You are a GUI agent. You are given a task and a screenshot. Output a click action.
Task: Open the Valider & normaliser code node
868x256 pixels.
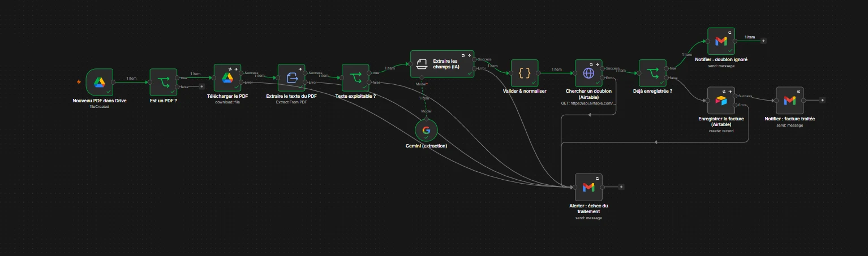525,73
